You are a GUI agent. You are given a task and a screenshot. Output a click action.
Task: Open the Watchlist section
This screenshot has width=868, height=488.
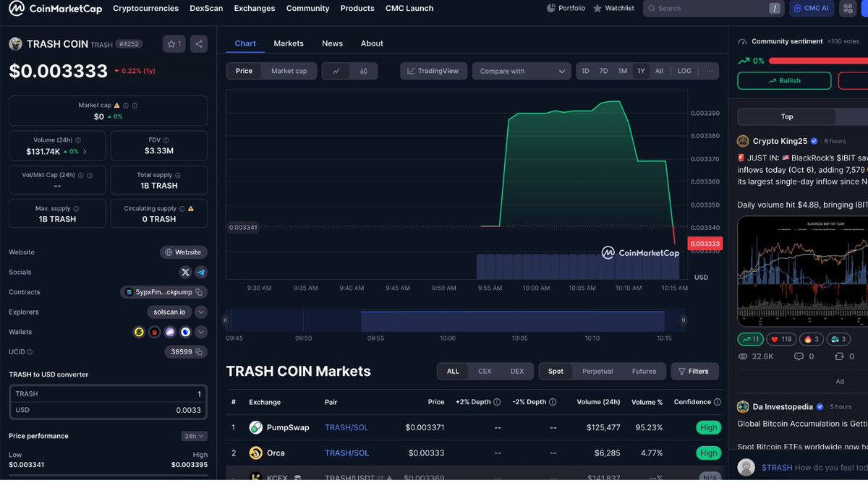613,8
